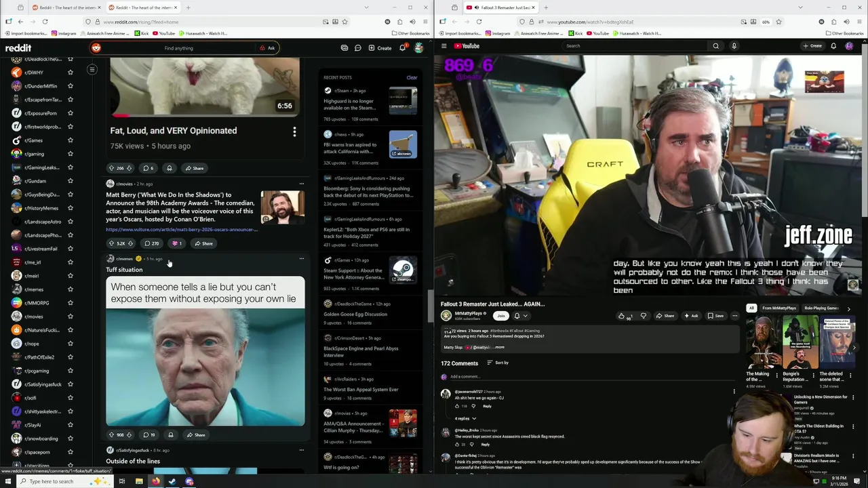The image size is (868, 488).
Task: Select From MrMattyPlays chip
Action: coord(779,308)
